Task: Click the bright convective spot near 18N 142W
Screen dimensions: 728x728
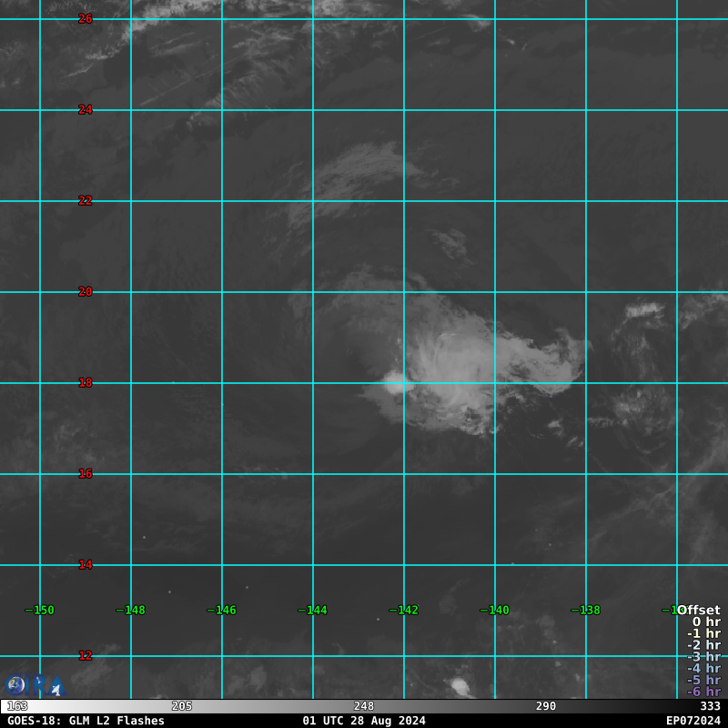Action: (397, 384)
